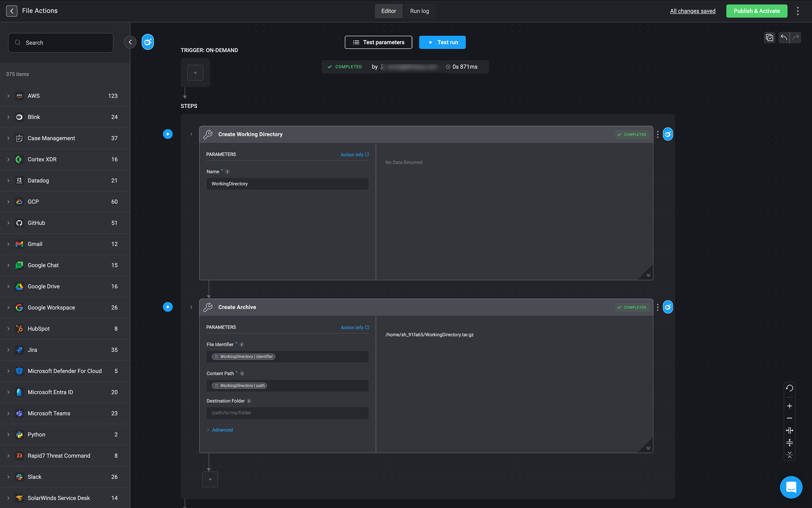Click the Test parameters button
The width and height of the screenshot is (812, 508).
378,42
